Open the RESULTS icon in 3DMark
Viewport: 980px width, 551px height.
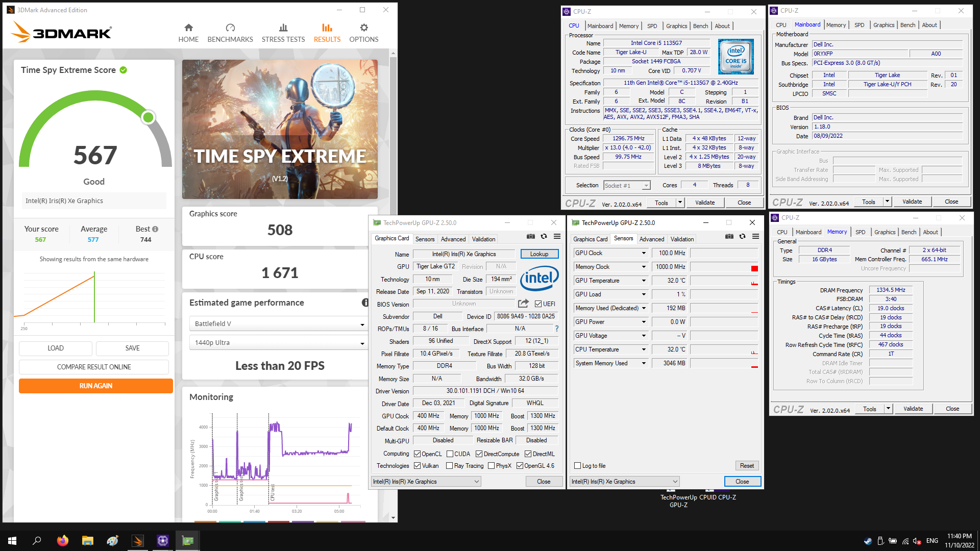pos(327,28)
